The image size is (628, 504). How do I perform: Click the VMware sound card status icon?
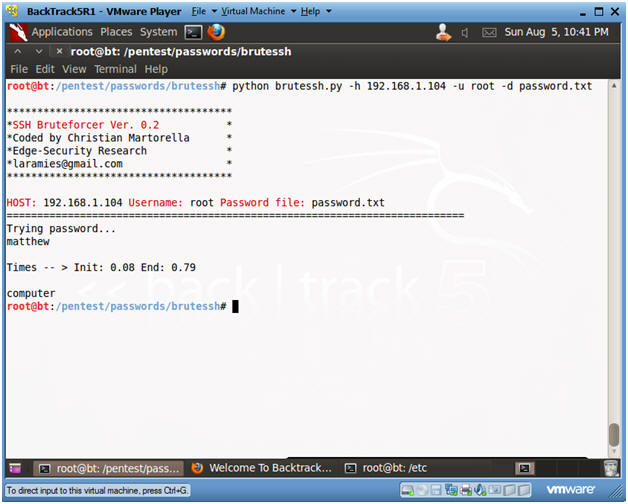[x=480, y=490]
